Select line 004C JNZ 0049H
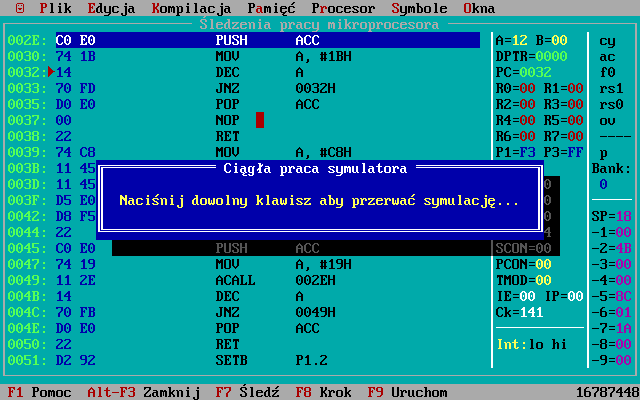This screenshot has height=400, width=640. tap(243, 312)
